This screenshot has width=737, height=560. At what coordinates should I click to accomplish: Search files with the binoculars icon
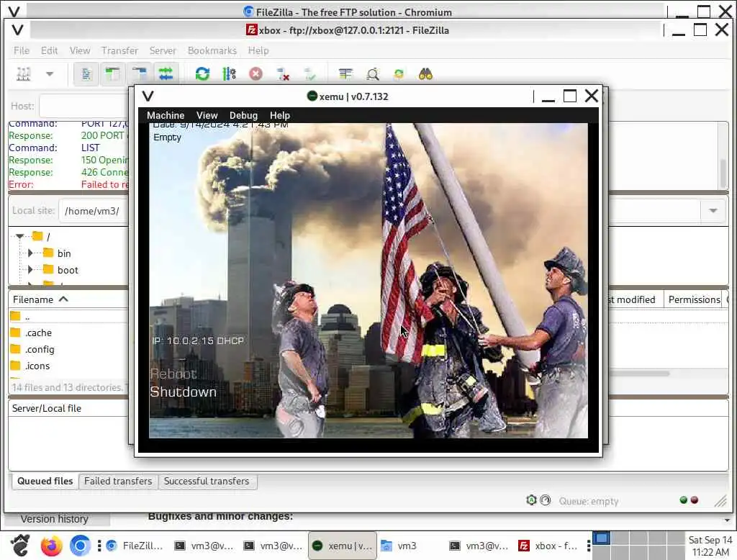click(x=425, y=74)
